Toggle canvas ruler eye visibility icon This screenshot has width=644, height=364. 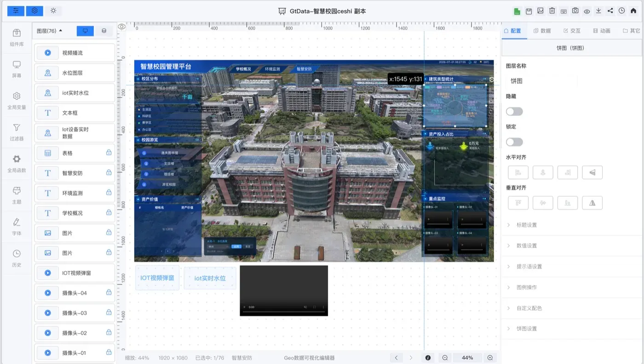click(x=121, y=27)
